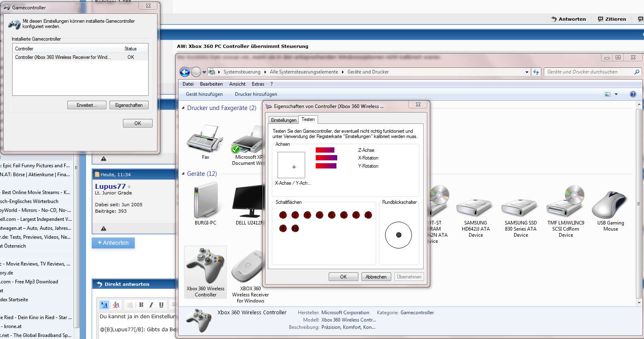Click the Explorer forward navigation arrow
Image resolution: width=644 pixels, height=339 pixels.
click(196, 72)
